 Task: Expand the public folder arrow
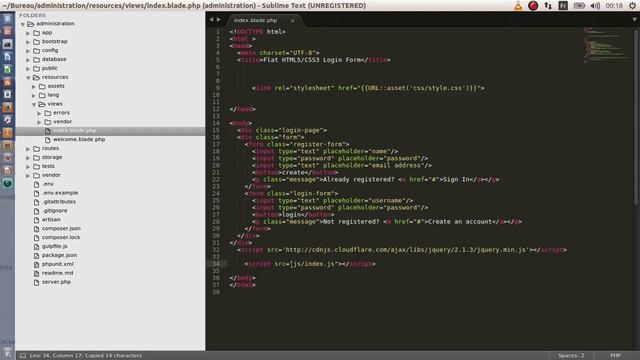tap(28, 69)
